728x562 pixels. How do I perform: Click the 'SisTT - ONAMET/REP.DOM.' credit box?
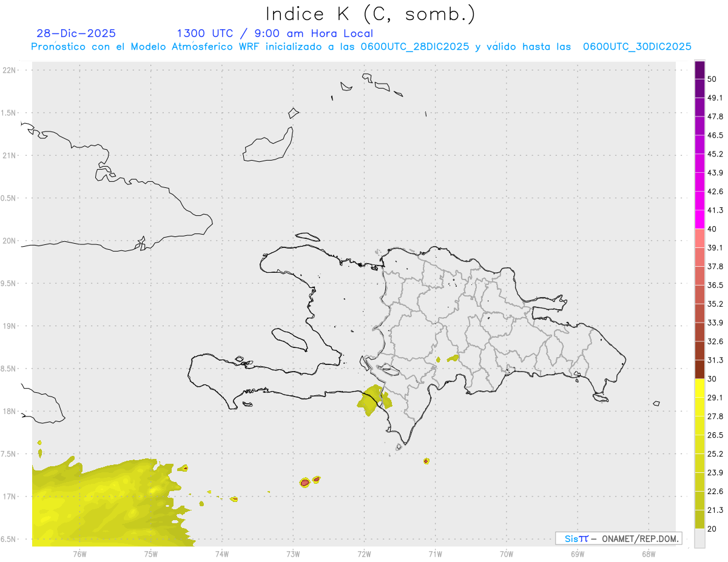619,538
